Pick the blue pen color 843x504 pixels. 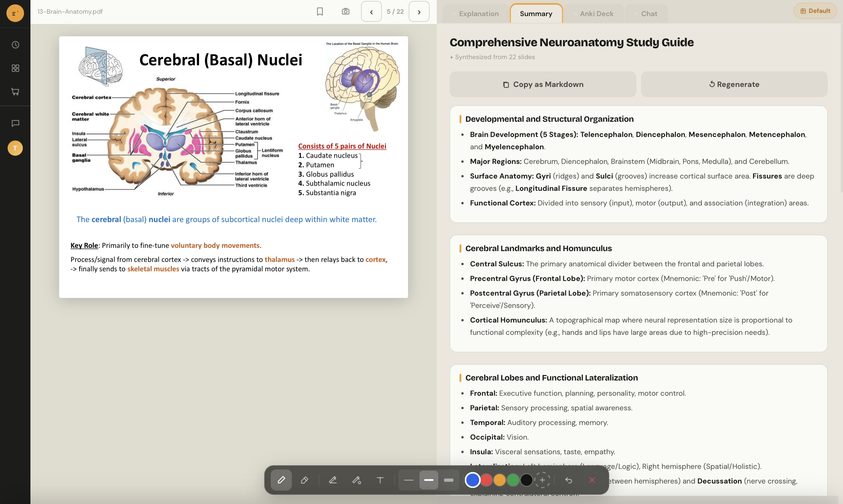pyautogui.click(x=472, y=480)
